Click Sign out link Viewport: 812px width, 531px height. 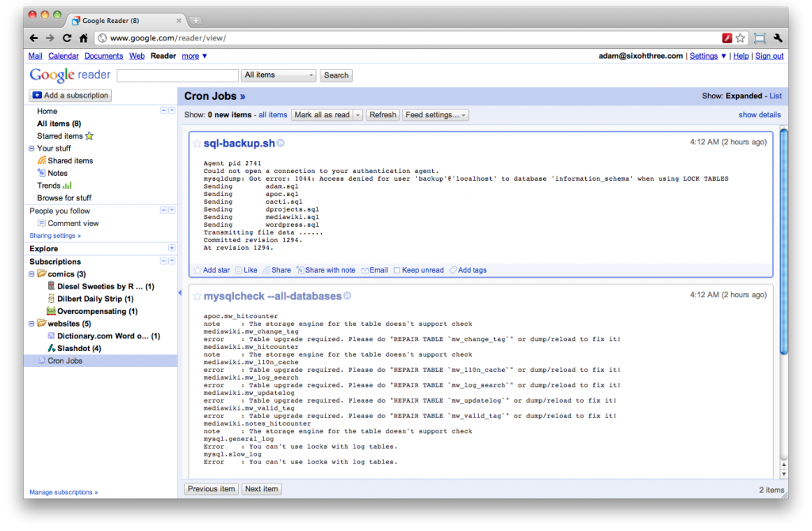click(x=769, y=56)
